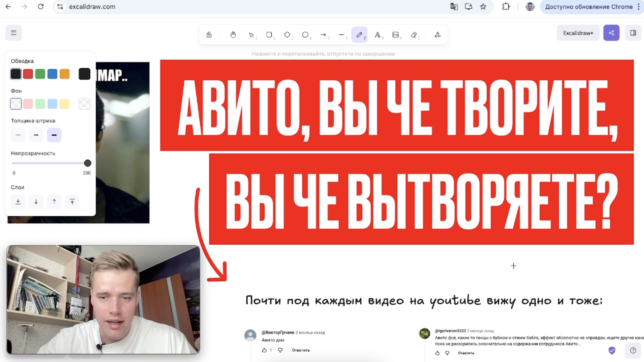Pick blue stroke color swatch
Image resolution: width=644 pixels, height=362 pixels.
tap(52, 74)
